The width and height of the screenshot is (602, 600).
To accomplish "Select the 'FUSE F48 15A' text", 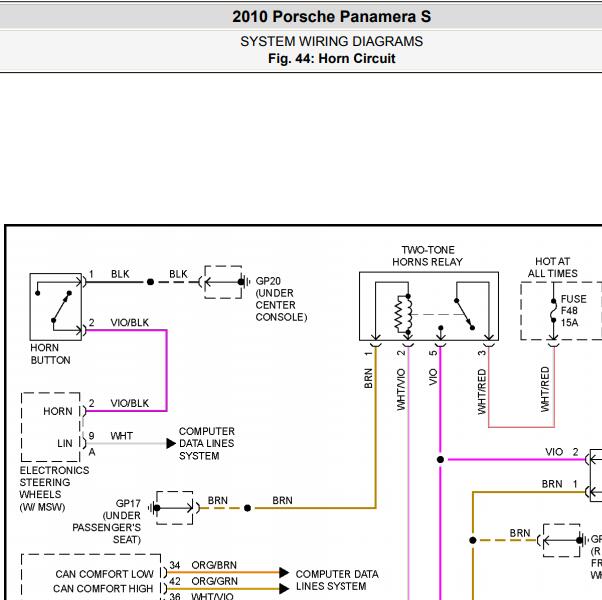I will tap(574, 311).
